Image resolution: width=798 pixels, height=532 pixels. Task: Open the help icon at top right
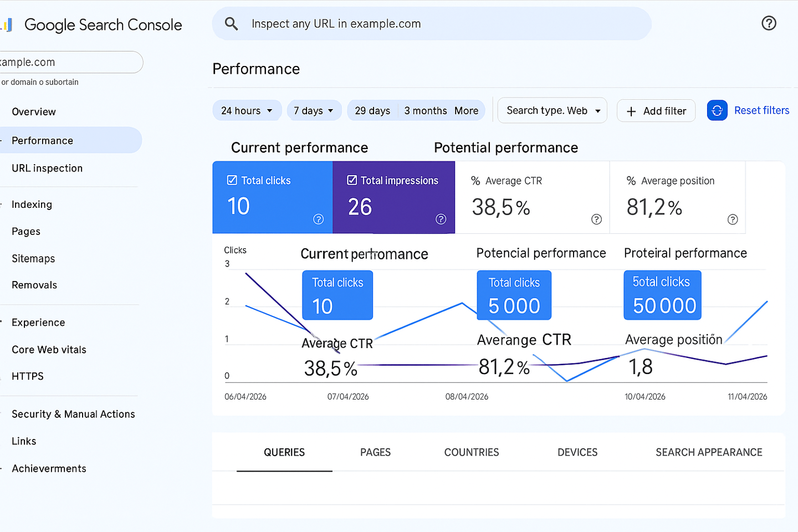[769, 23]
